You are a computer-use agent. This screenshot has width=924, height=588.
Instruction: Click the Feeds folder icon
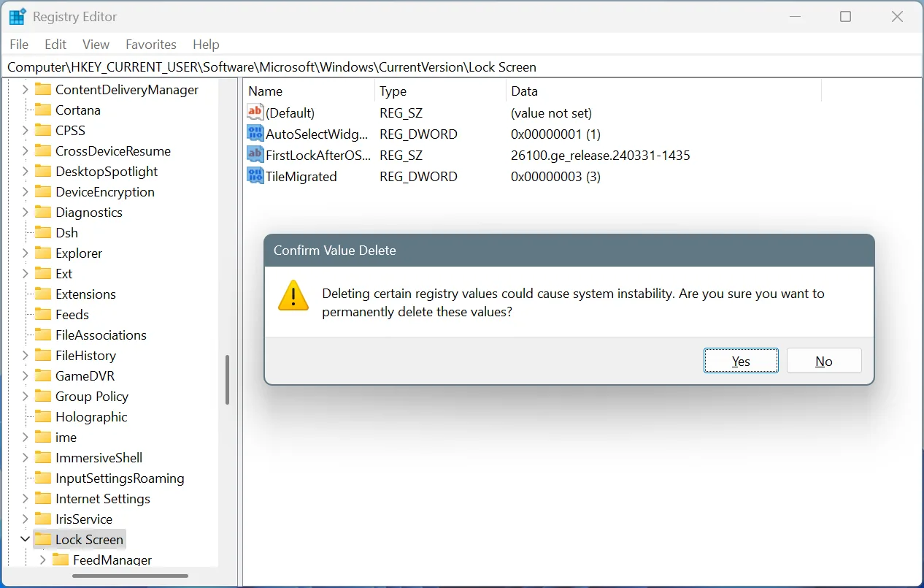pos(43,314)
